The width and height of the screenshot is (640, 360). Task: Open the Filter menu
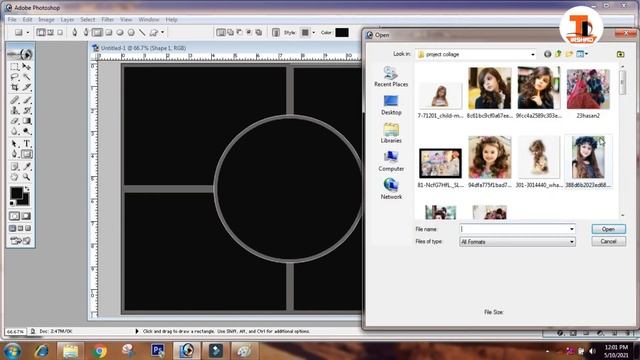(x=107, y=20)
